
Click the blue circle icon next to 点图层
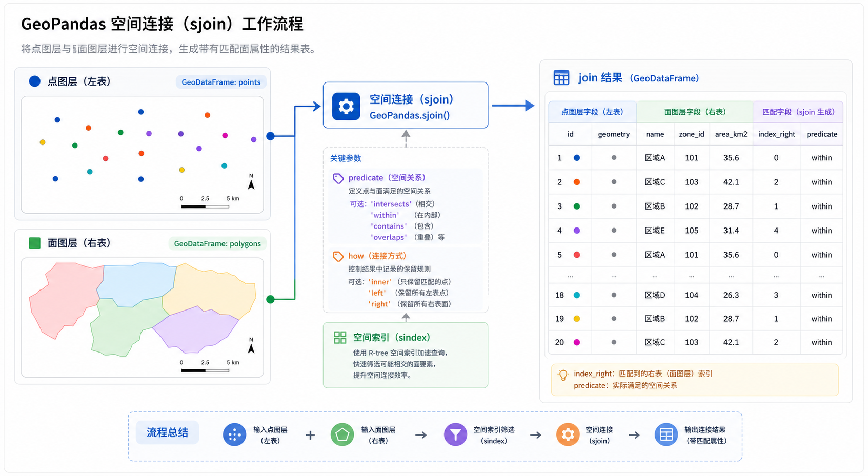click(x=35, y=81)
